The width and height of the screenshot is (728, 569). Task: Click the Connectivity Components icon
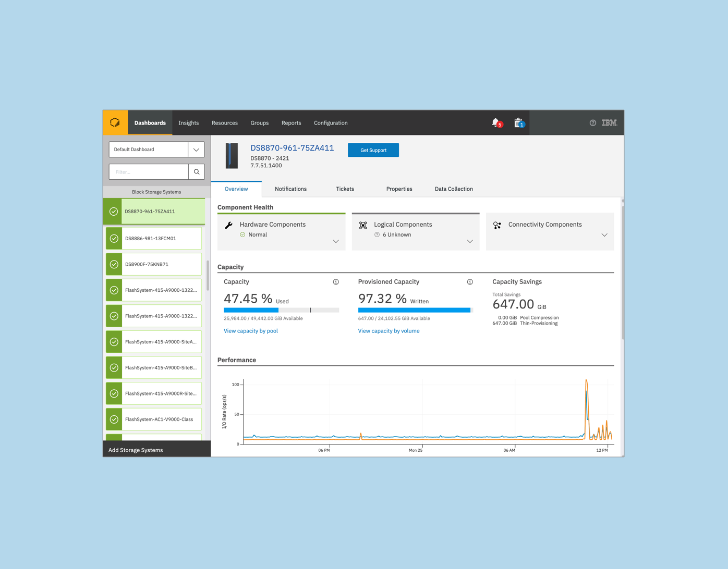coord(497,225)
